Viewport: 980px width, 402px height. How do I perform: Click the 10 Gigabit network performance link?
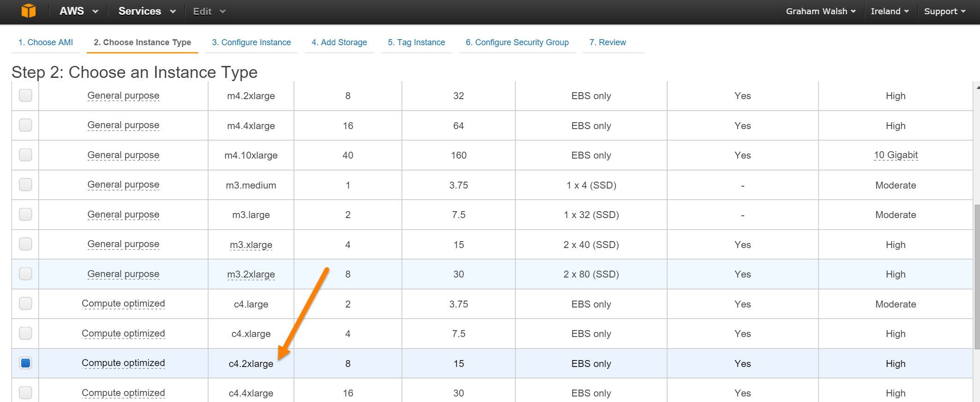[896, 155]
